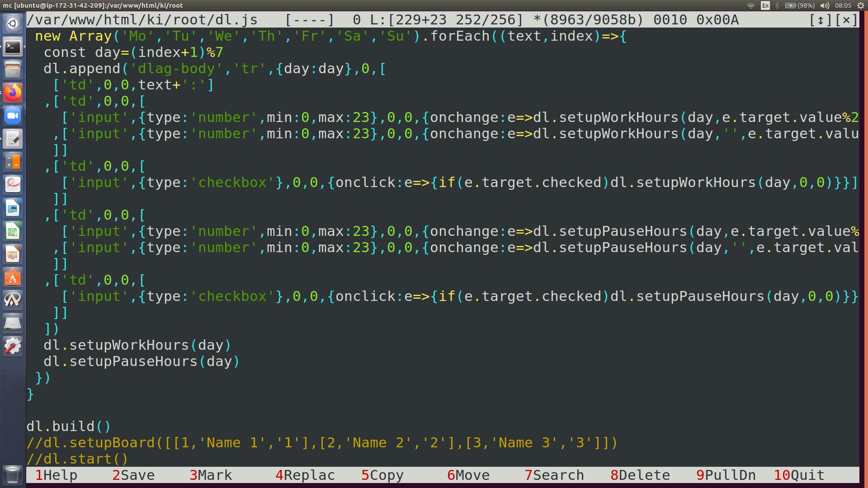Close editor with the [×] button
The height and width of the screenshot is (488, 868).
[846, 20]
